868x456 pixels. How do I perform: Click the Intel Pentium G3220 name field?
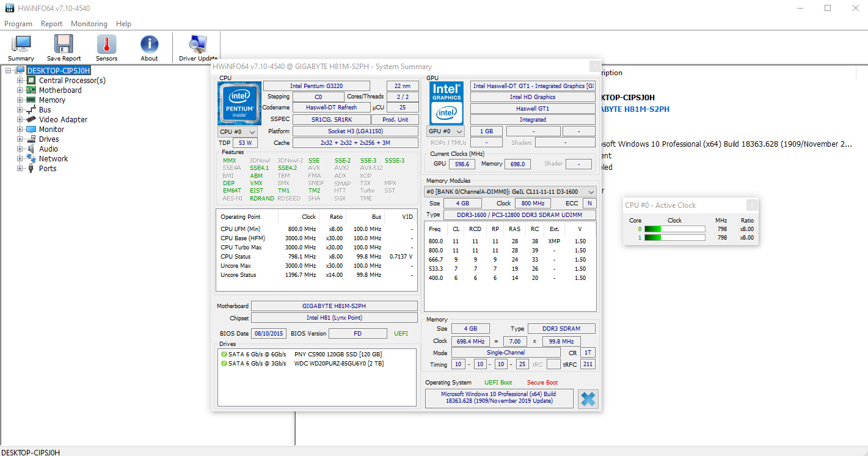[x=316, y=86]
